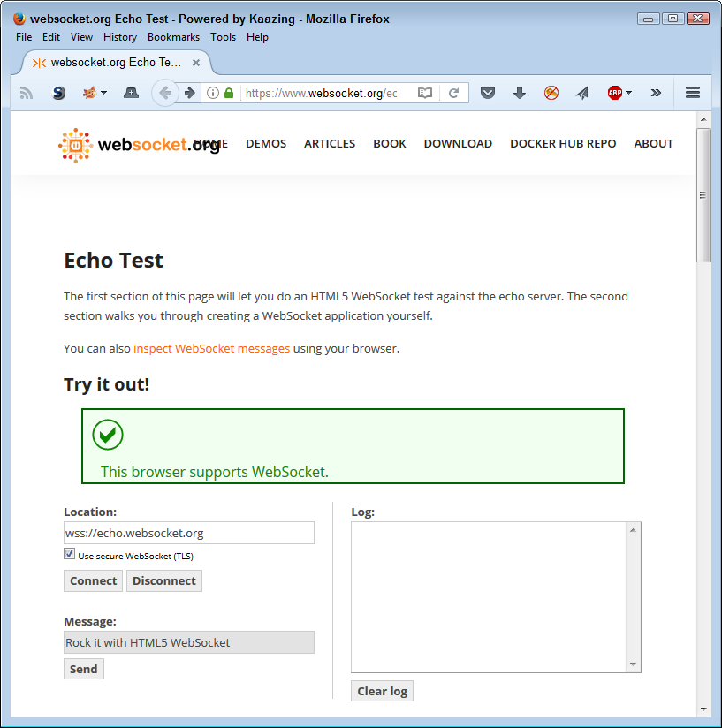
Task: Click the orange crossed-circle extension icon
Action: 551,93
